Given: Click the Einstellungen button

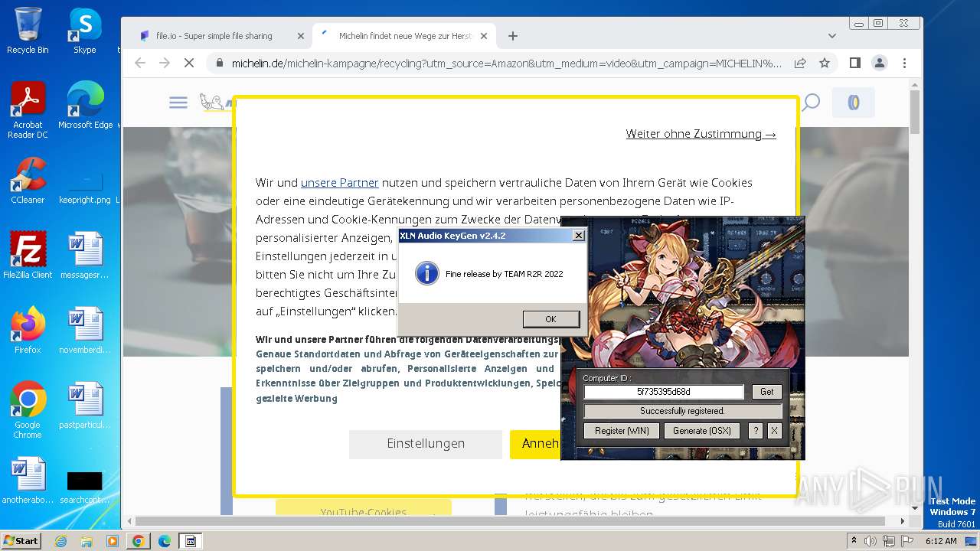Looking at the screenshot, I should 426,444.
